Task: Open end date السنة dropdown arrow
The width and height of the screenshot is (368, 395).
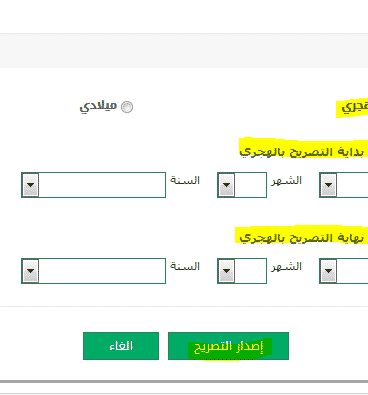Action: [31, 271]
